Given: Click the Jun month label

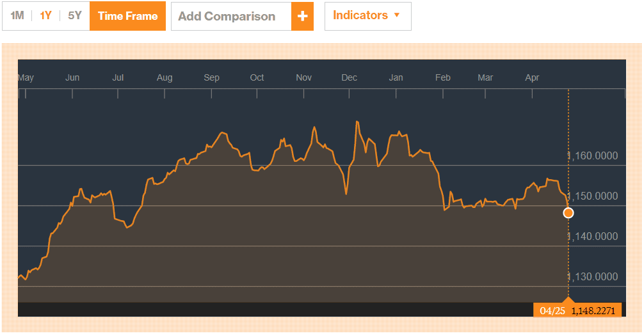Looking at the screenshot, I should [72, 77].
